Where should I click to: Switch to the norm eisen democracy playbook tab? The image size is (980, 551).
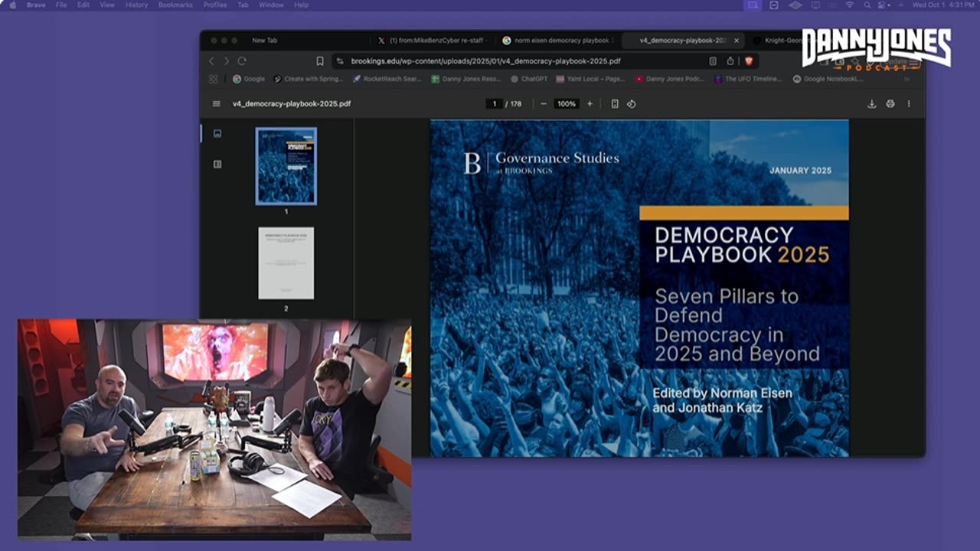[x=560, y=41]
